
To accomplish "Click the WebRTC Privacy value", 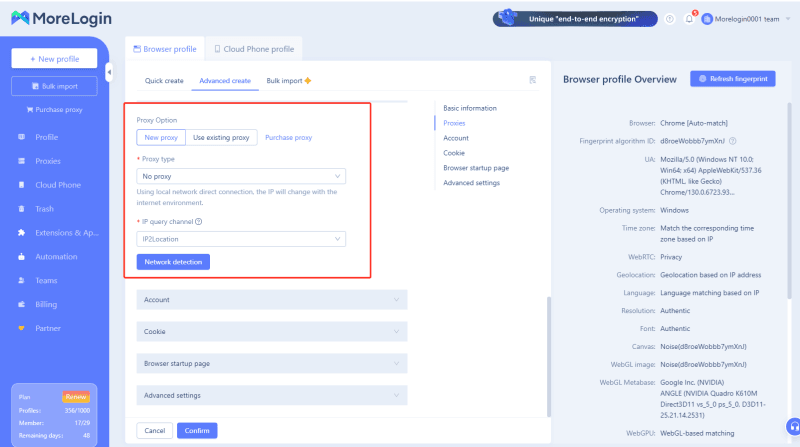I will click(x=671, y=257).
